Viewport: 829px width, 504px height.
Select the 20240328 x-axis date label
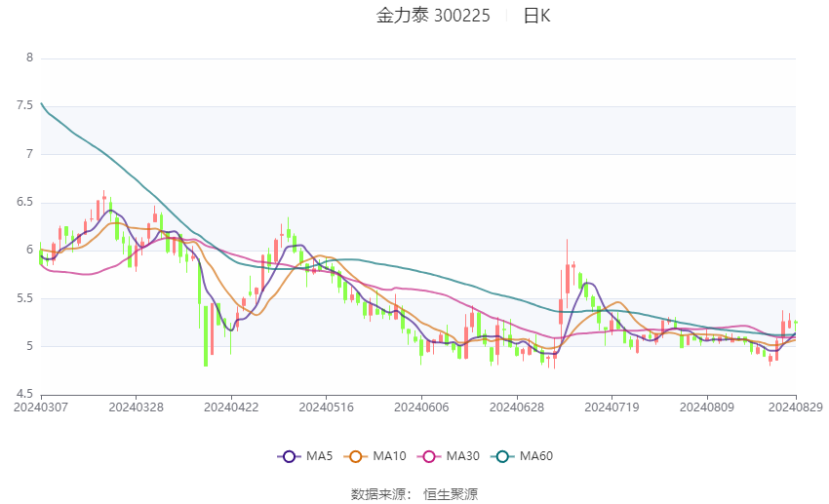[x=136, y=407]
